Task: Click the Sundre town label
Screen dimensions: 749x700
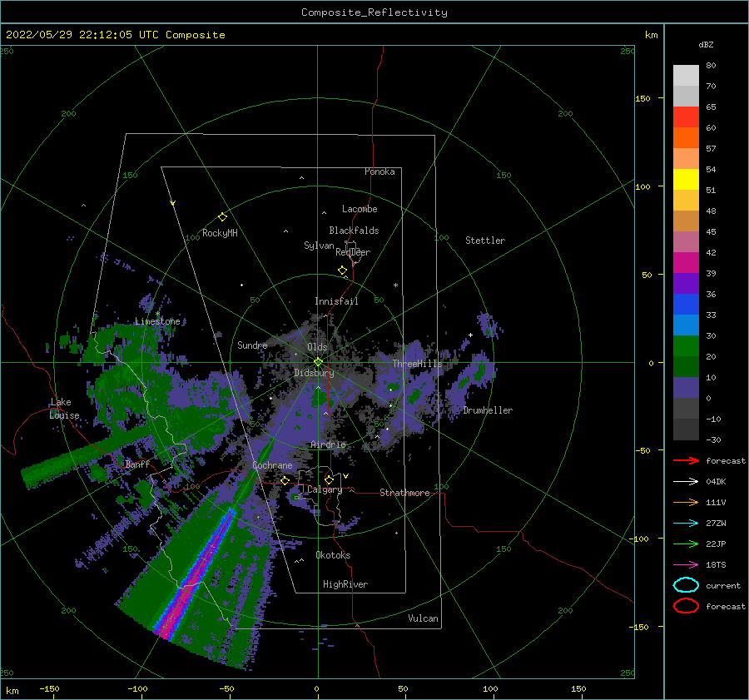Action: (x=252, y=345)
